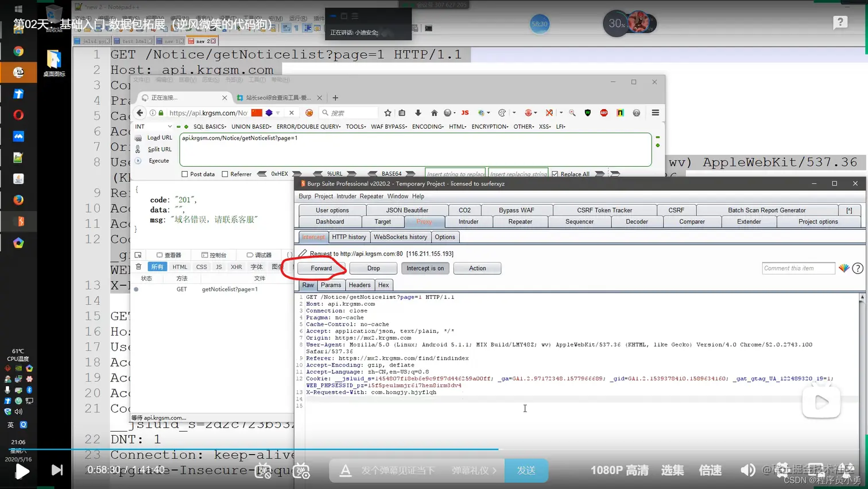Select the 所有 (All) network filter
This screenshot has height=489, width=868.
tap(157, 267)
